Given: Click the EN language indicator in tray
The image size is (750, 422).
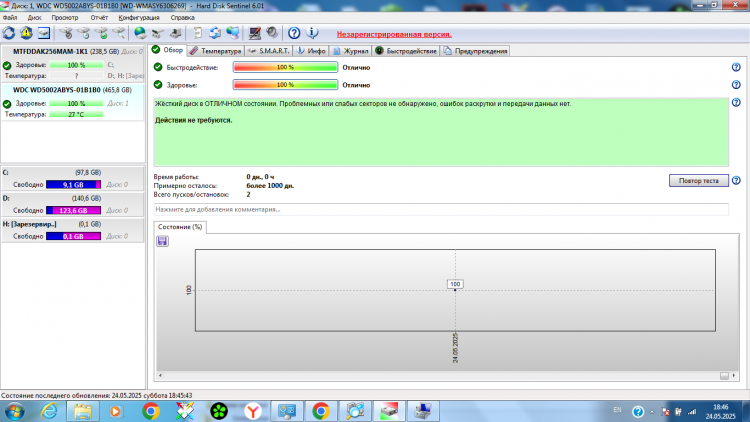Looking at the screenshot, I should click(618, 410).
